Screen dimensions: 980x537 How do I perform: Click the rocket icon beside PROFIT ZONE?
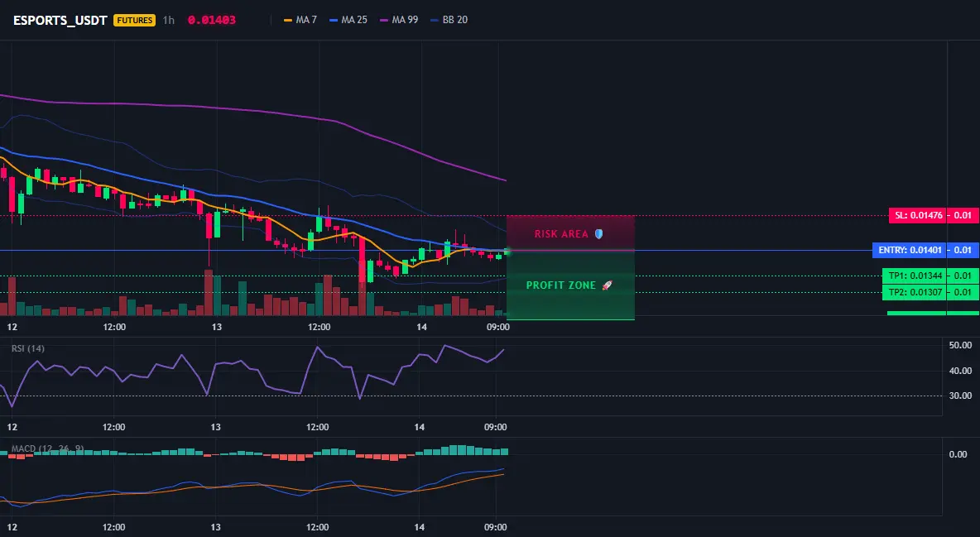pos(607,285)
